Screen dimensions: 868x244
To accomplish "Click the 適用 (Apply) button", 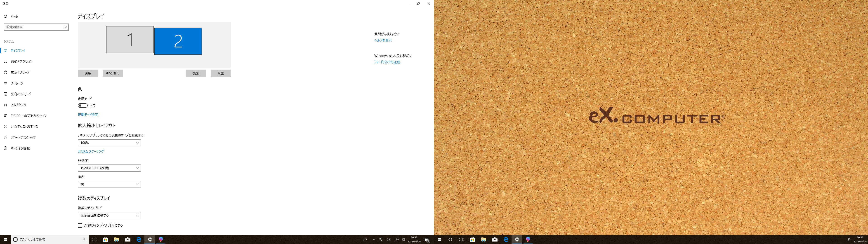I will [88, 73].
